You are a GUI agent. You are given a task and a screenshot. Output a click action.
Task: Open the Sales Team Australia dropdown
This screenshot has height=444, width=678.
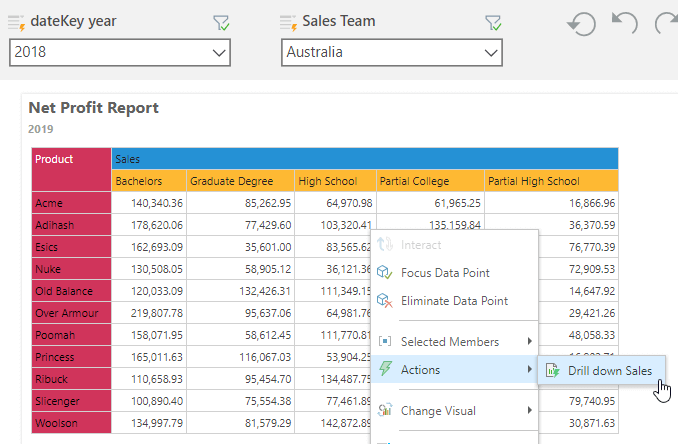(x=392, y=52)
